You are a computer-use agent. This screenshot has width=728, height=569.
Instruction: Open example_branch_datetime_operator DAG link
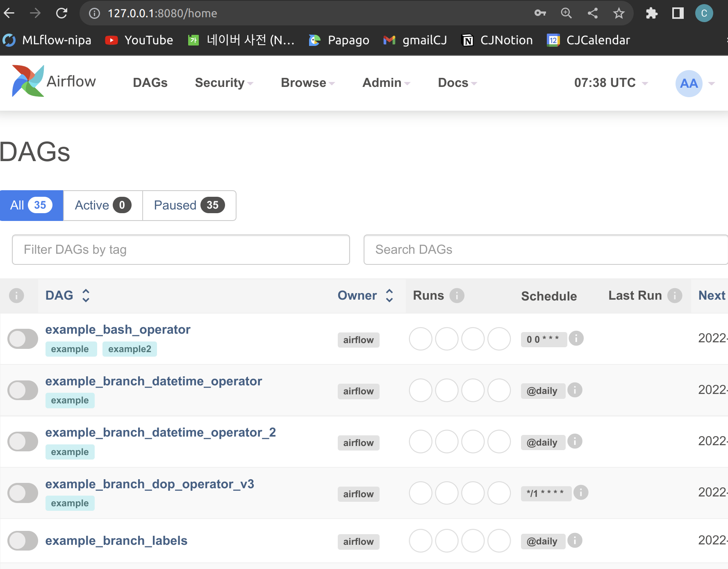[x=154, y=381]
